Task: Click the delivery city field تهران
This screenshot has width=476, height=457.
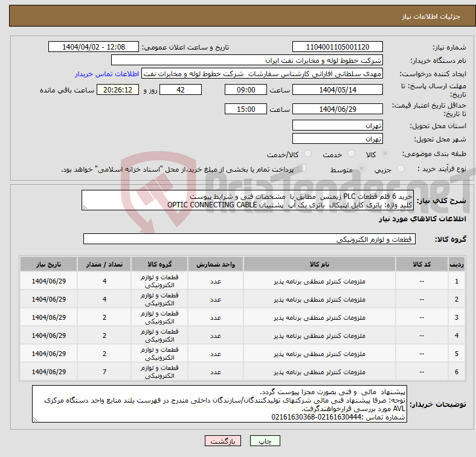Action: 338,138
